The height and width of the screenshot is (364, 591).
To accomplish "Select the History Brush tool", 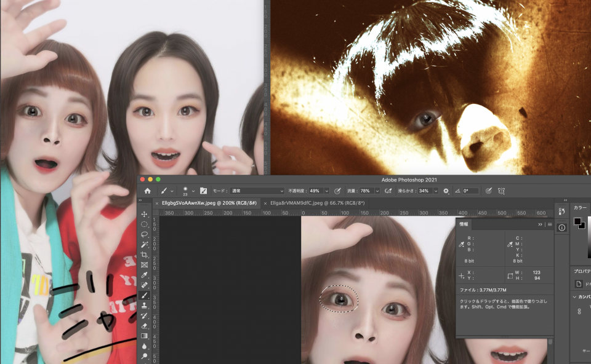I will point(144,316).
